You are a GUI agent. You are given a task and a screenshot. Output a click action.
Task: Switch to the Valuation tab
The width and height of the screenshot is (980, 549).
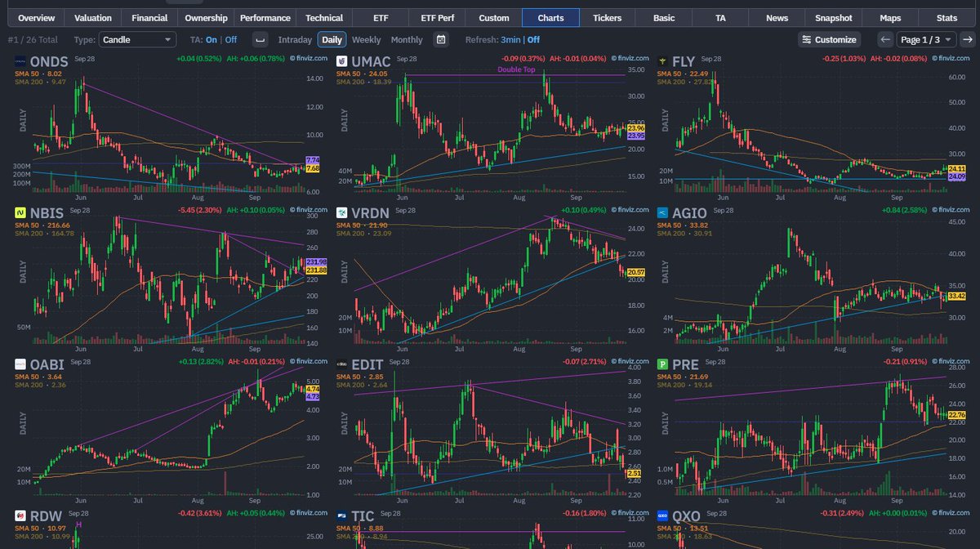point(93,18)
